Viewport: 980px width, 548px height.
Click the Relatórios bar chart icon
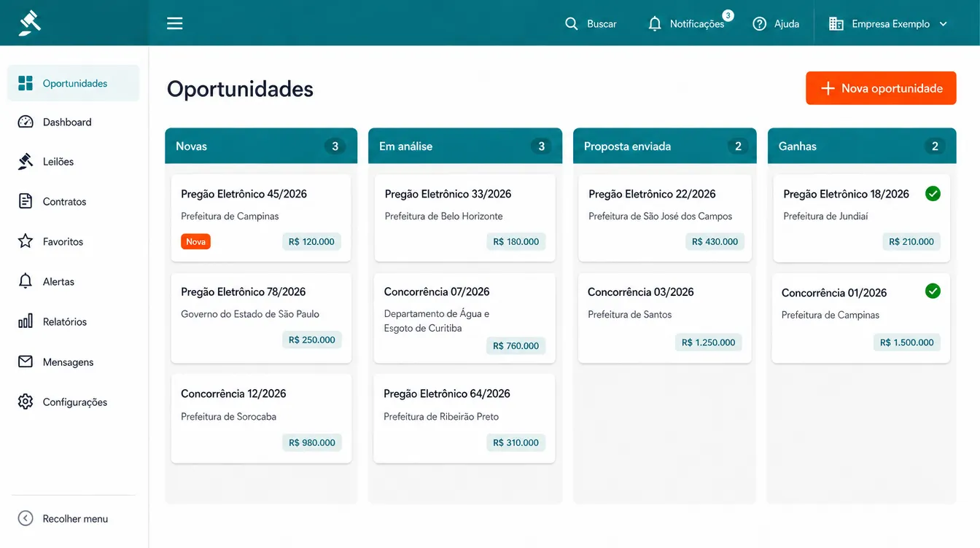coord(26,321)
